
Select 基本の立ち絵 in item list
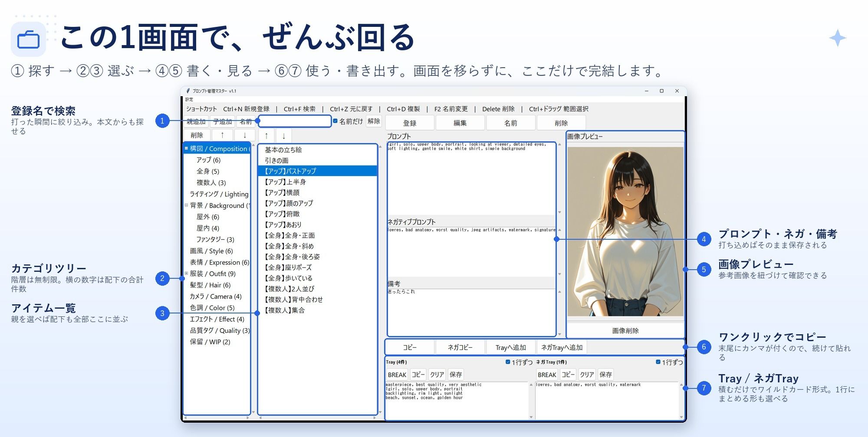click(318, 150)
